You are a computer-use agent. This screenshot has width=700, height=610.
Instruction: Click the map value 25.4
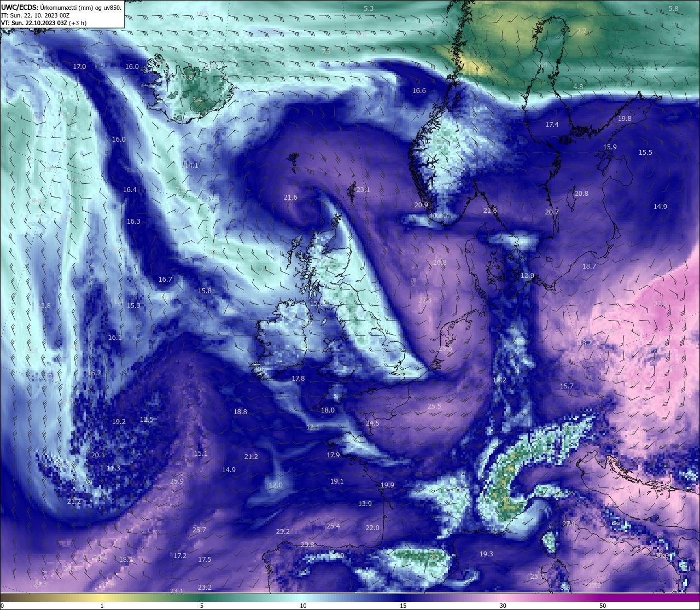[x=333, y=526]
